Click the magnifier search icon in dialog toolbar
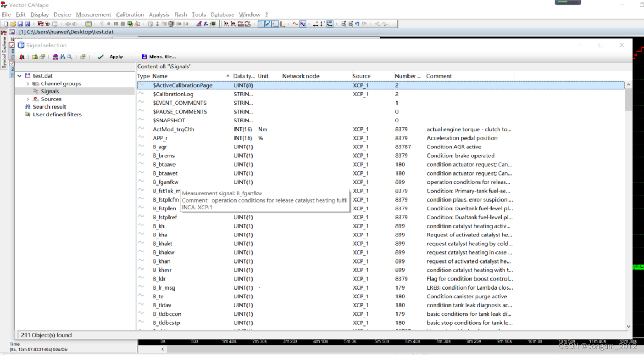Viewport: 644px width, 355px height. pos(70,57)
